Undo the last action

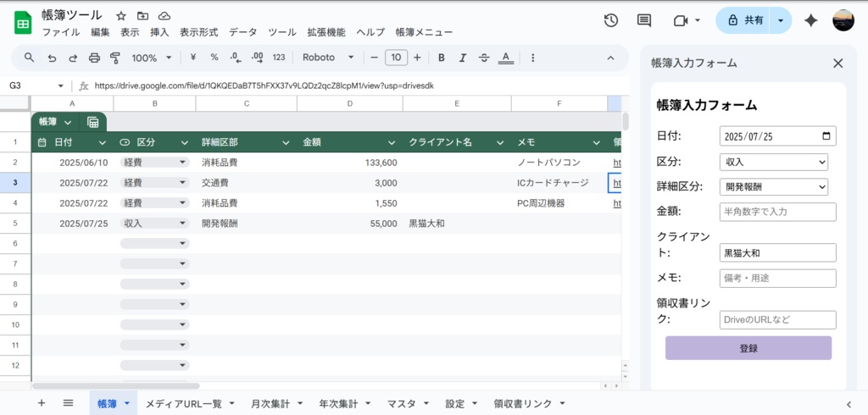click(x=52, y=58)
